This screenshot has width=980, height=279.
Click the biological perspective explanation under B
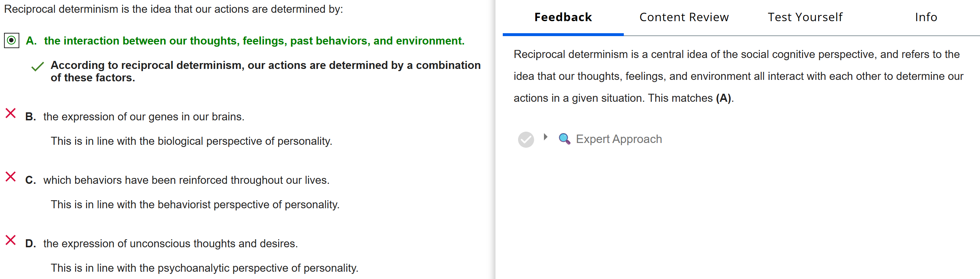coord(191,141)
